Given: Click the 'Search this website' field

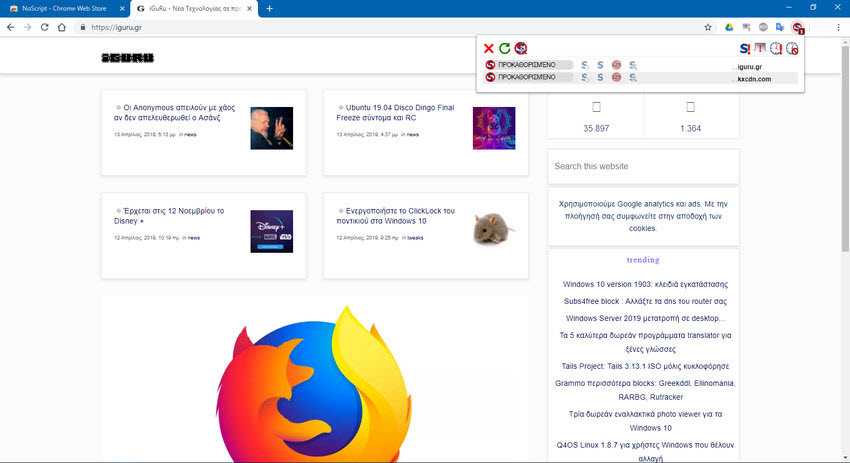Looking at the screenshot, I should [x=643, y=166].
